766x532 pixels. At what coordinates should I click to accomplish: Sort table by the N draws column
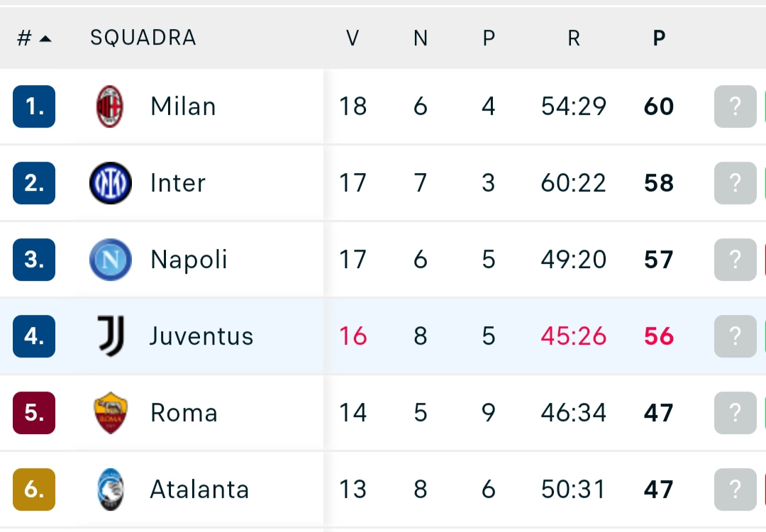pos(421,38)
